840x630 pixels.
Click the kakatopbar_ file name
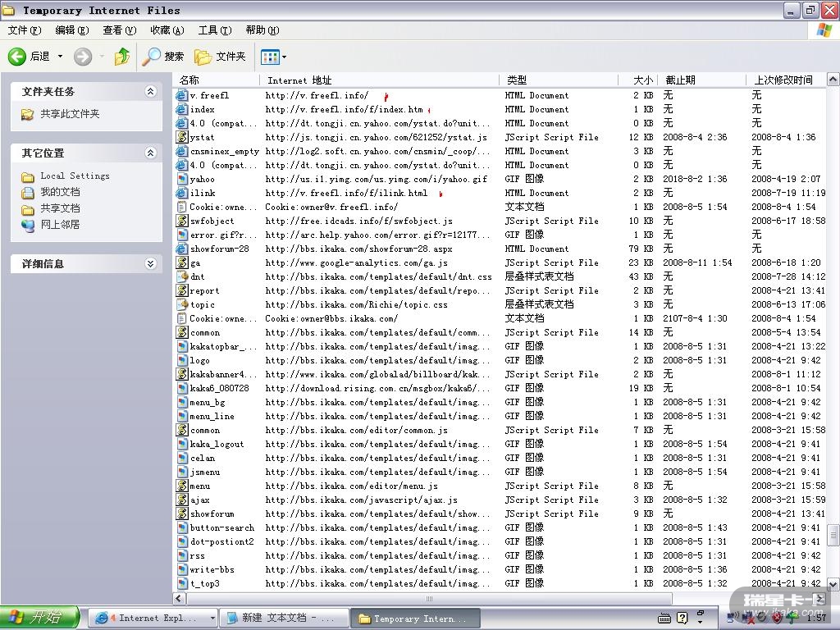223,346
